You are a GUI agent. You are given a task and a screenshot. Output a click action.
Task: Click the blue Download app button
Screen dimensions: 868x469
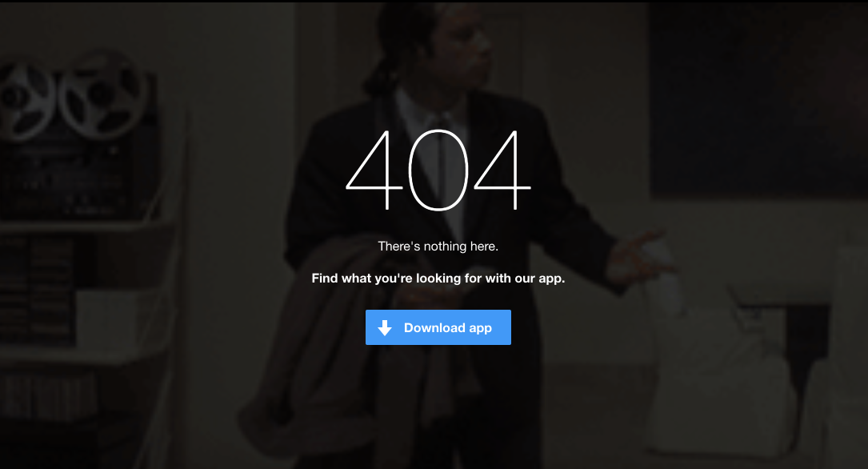(x=438, y=327)
